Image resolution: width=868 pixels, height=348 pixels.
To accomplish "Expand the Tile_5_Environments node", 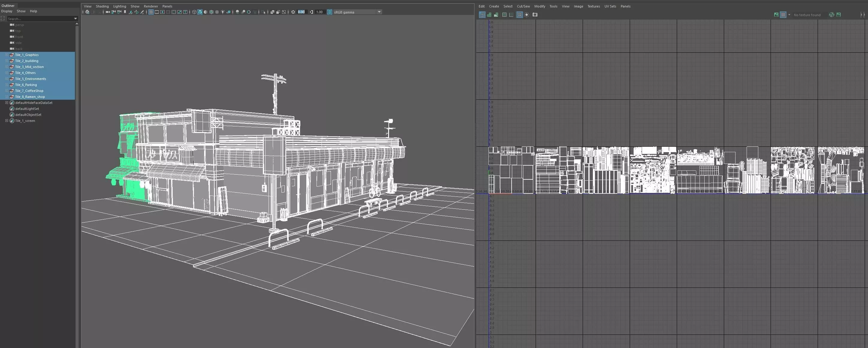I will (7, 79).
